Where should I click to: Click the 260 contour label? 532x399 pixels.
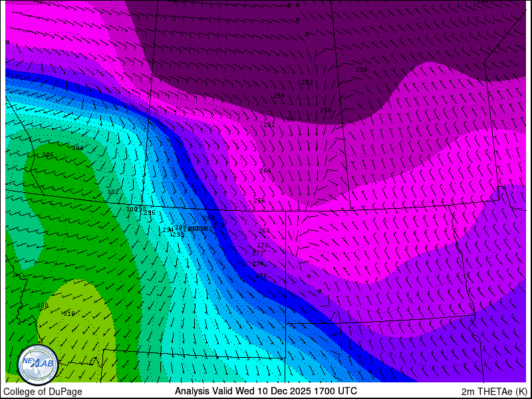(x=289, y=120)
